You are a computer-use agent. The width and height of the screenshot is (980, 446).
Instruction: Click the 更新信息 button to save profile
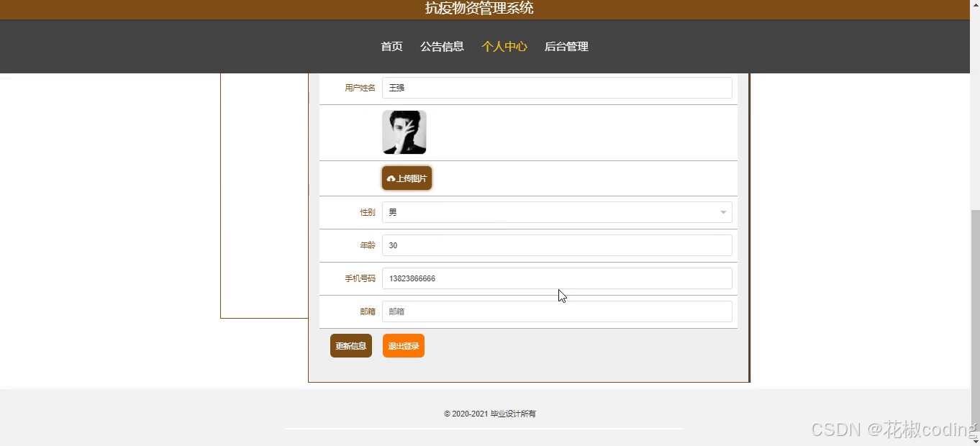tap(350, 345)
